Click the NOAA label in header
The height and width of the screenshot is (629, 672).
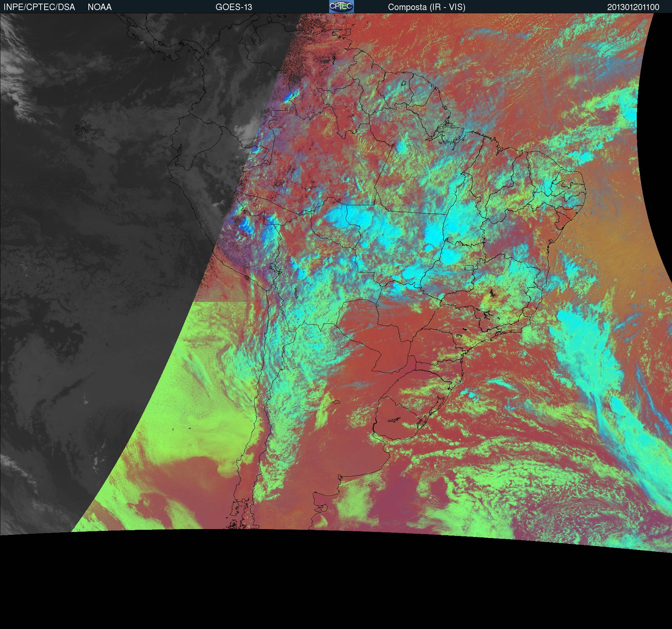click(x=100, y=7)
